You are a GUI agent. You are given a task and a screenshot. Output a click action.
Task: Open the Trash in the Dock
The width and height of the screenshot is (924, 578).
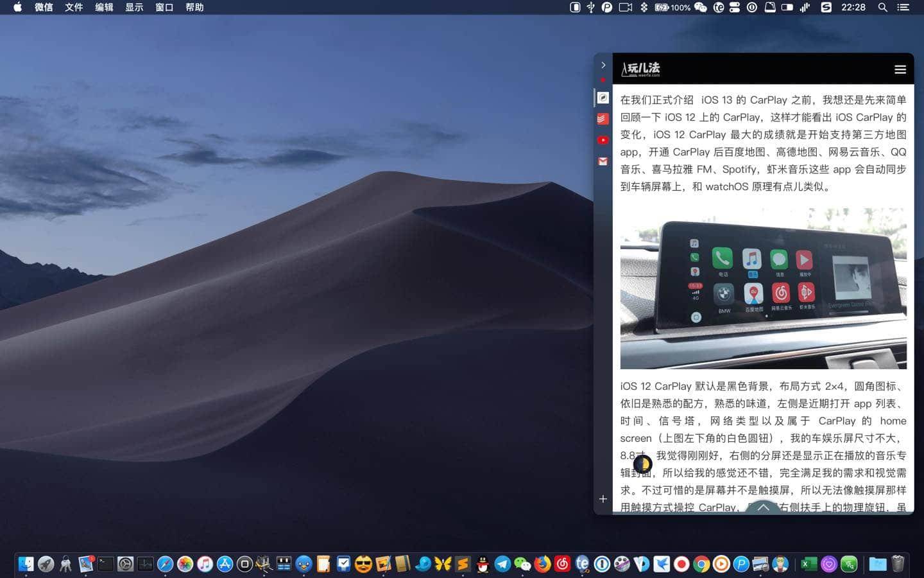(x=898, y=564)
